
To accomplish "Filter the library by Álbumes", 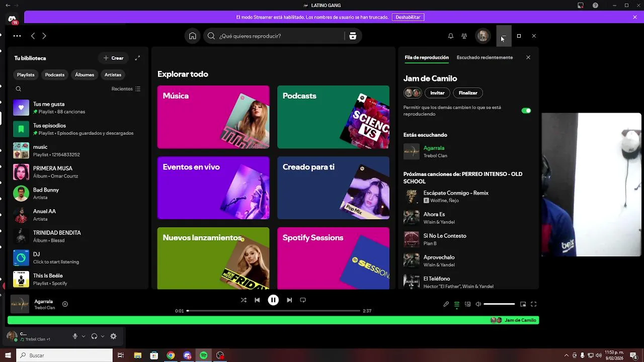I will coord(85,74).
